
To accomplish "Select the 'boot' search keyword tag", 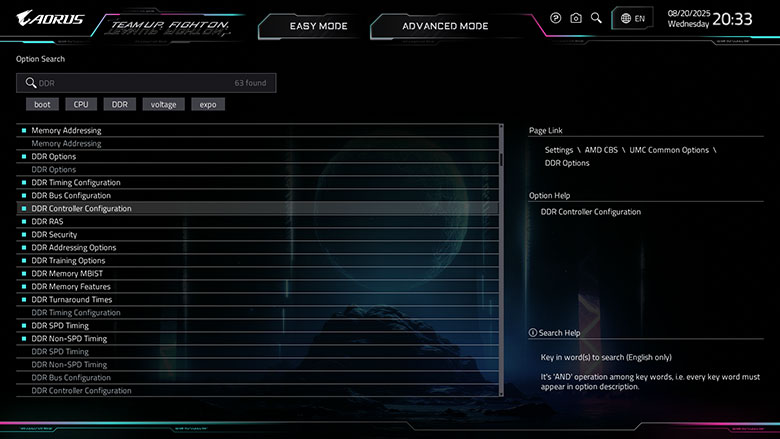I will pyautogui.click(x=42, y=104).
